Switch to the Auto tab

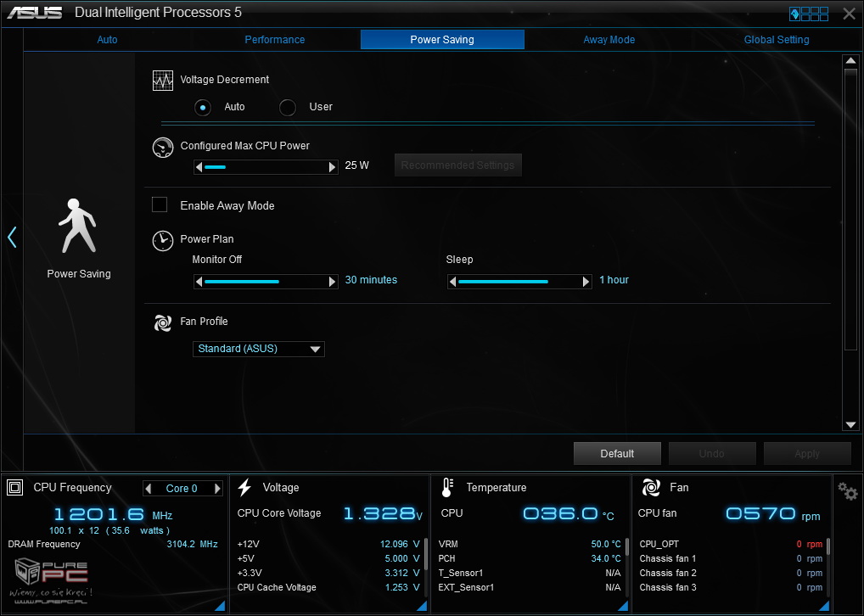tap(108, 40)
